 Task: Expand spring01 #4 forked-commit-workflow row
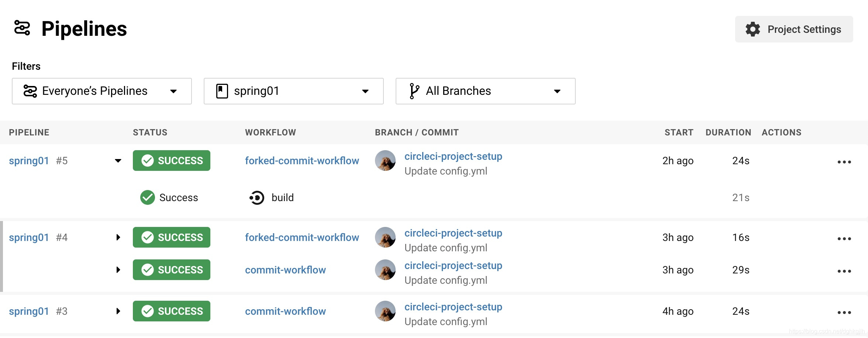coord(118,237)
